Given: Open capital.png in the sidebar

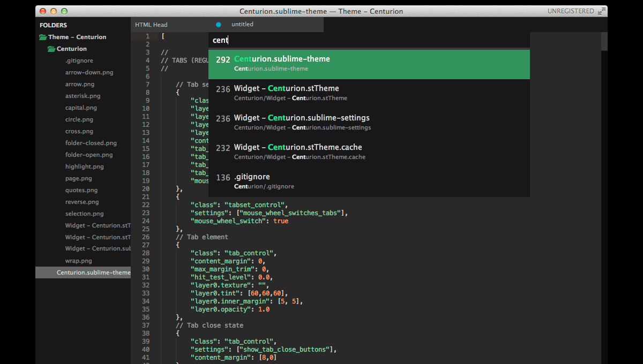Looking at the screenshot, I should [x=81, y=108].
